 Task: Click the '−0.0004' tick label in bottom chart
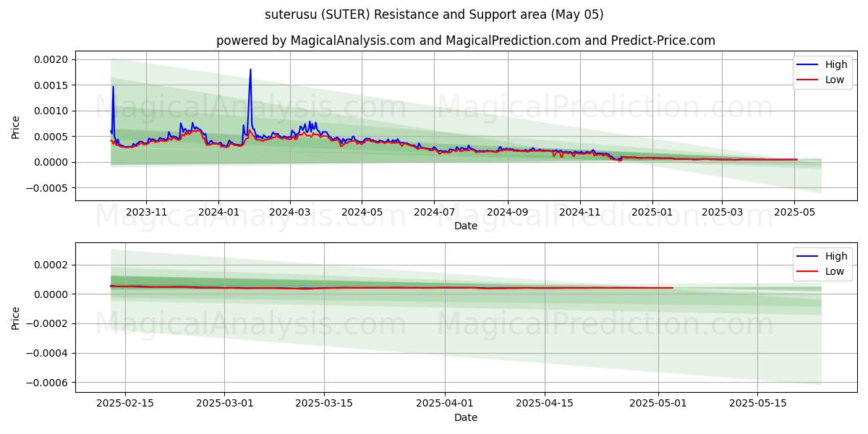click(48, 353)
